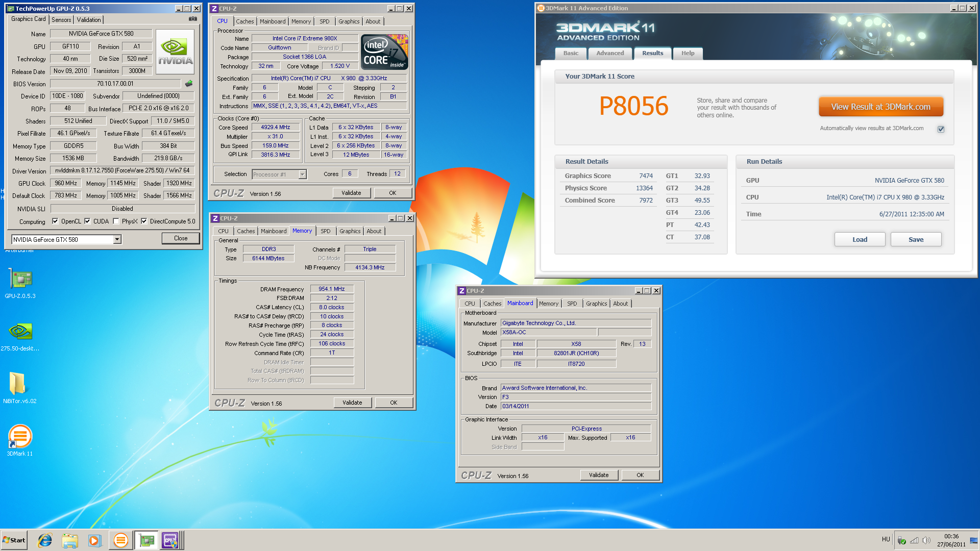Open the Caches tab in top CPU-Z window

tap(245, 21)
